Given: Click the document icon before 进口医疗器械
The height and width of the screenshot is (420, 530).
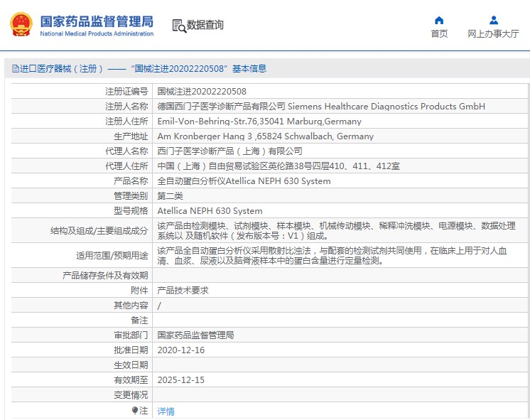Looking at the screenshot, I should click(x=16, y=69).
